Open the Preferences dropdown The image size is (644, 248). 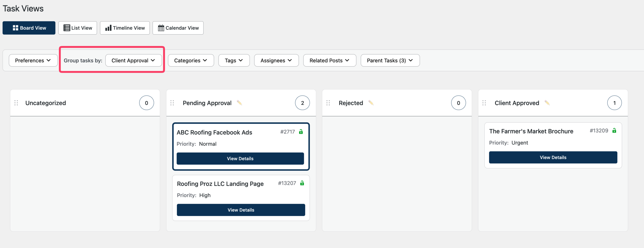pos(33,60)
